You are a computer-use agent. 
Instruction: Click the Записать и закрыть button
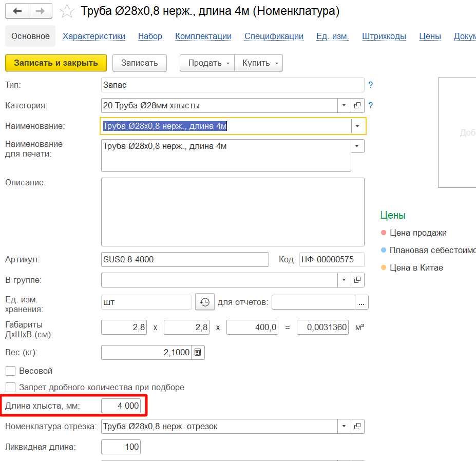coord(55,63)
